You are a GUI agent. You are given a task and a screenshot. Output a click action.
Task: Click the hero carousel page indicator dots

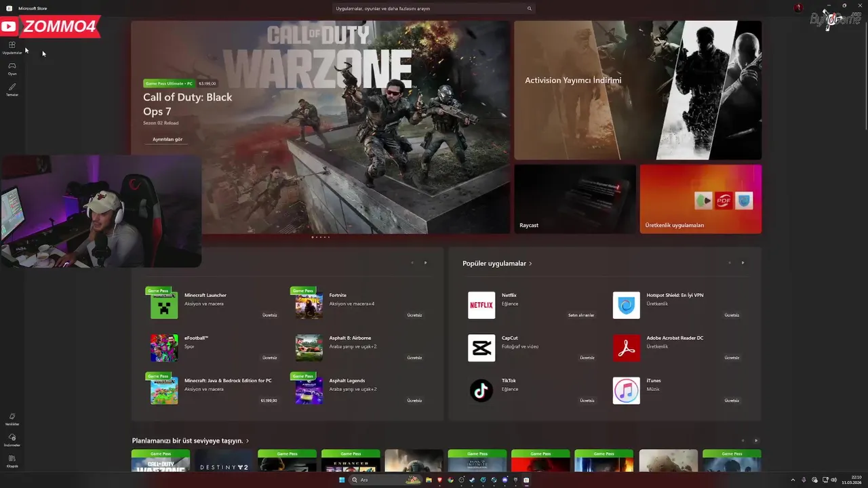pos(321,237)
